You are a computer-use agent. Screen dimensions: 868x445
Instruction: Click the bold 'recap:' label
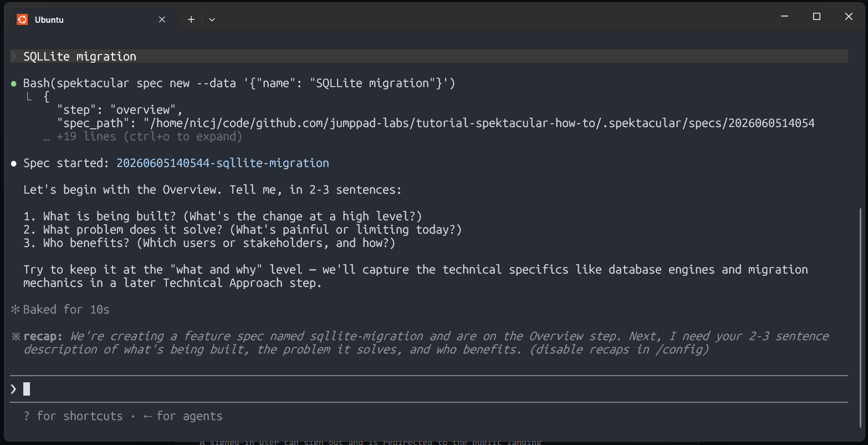[x=43, y=336]
